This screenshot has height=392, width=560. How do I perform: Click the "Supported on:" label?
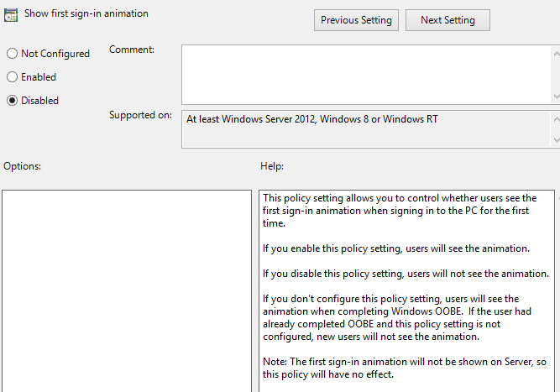[x=140, y=115]
